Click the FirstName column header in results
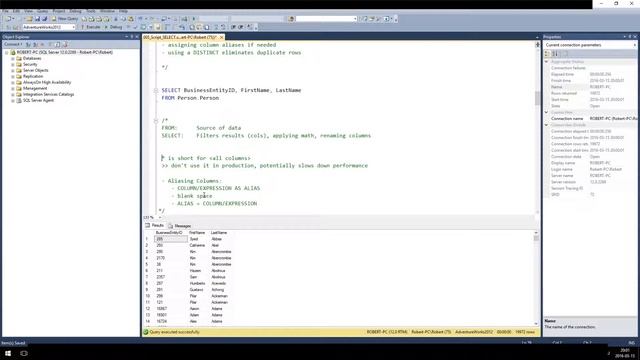The image size is (640, 360). pyautogui.click(x=198, y=233)
